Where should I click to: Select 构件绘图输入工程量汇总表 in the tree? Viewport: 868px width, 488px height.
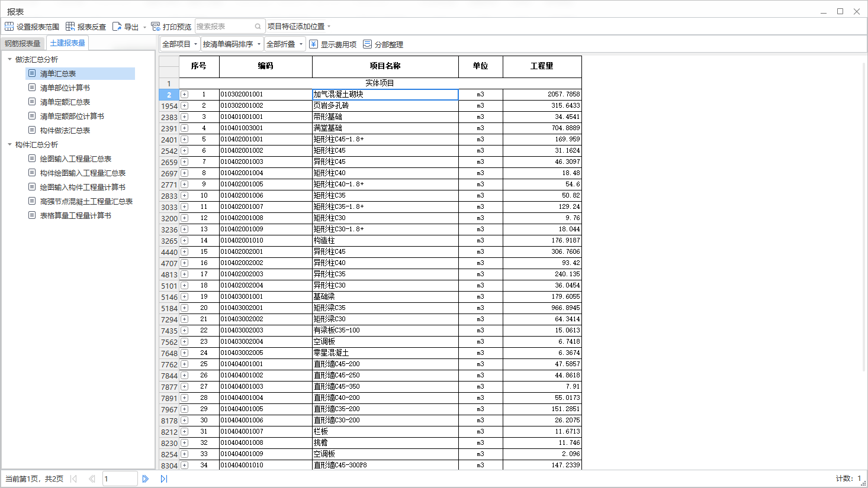coord(82,173)
